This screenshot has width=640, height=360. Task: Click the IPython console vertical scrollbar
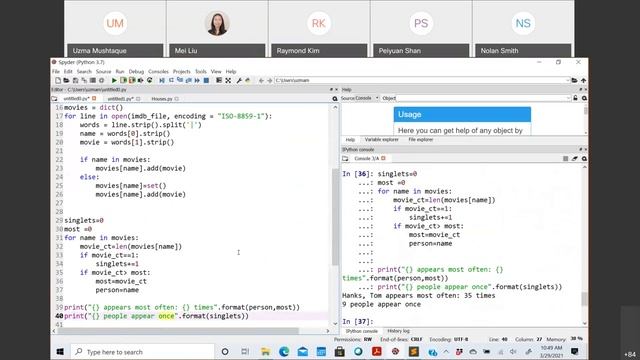click(x=584, y=299)
